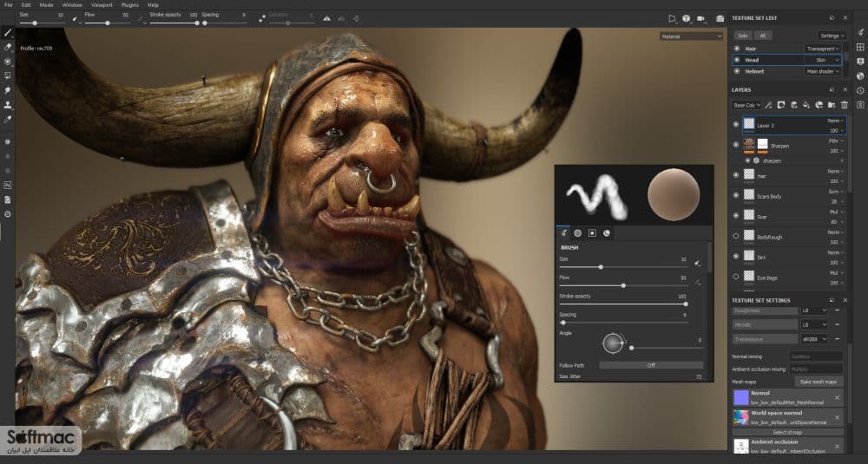
Task: Select the Eraser tool
Action: click(x=8, y=47)
